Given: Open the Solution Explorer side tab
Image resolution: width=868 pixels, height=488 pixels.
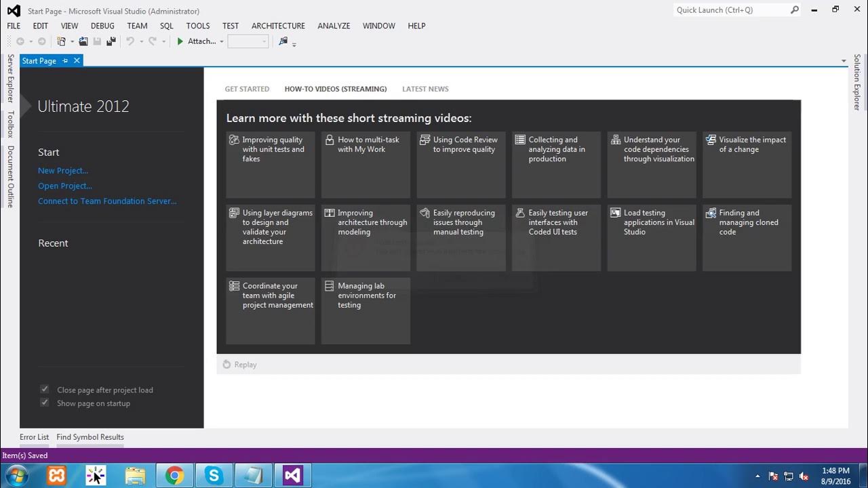Looking at the screenshot, I should coord(857,83).
